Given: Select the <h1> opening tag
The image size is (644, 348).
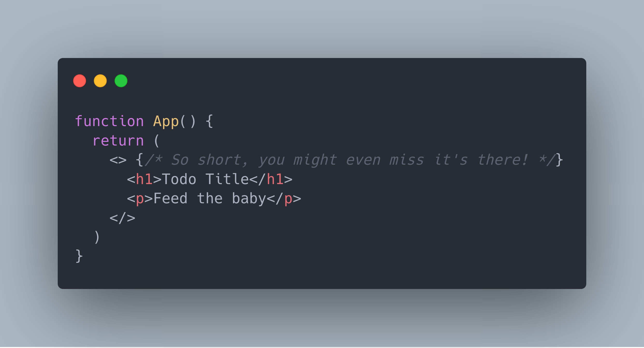Looking at the screenshot, I should pyautogui.click(x=137, y=179).
